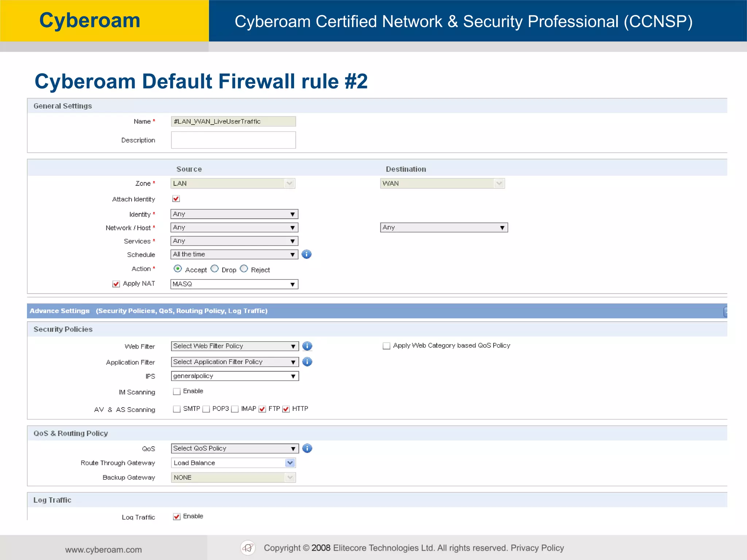
Task: Open the Identity dropdown
Action: point(234,214)
